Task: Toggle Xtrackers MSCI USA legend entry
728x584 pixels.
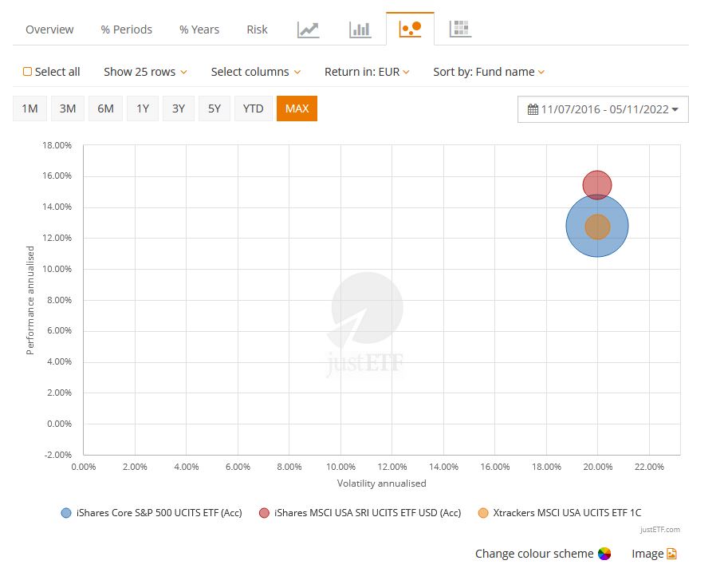Action: (x=560, y=513)
